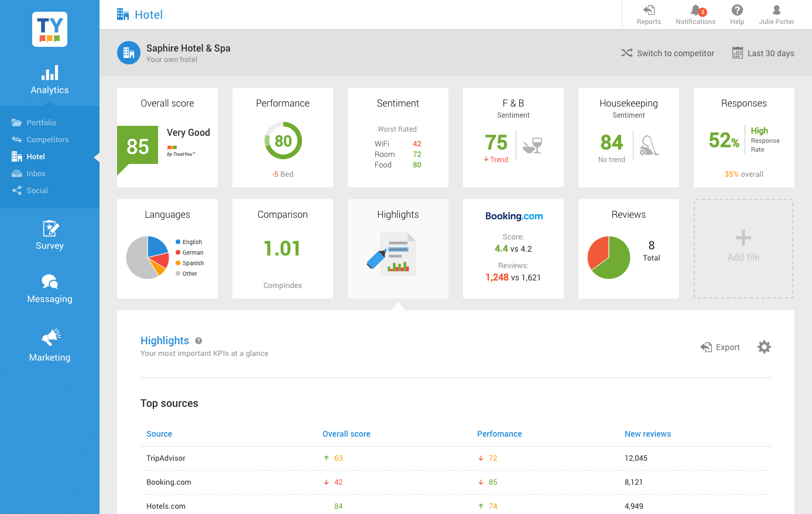This screenshot has width=812, height=514.
Task: Click the Survey icon in sidebar
Action: [50, 228]
